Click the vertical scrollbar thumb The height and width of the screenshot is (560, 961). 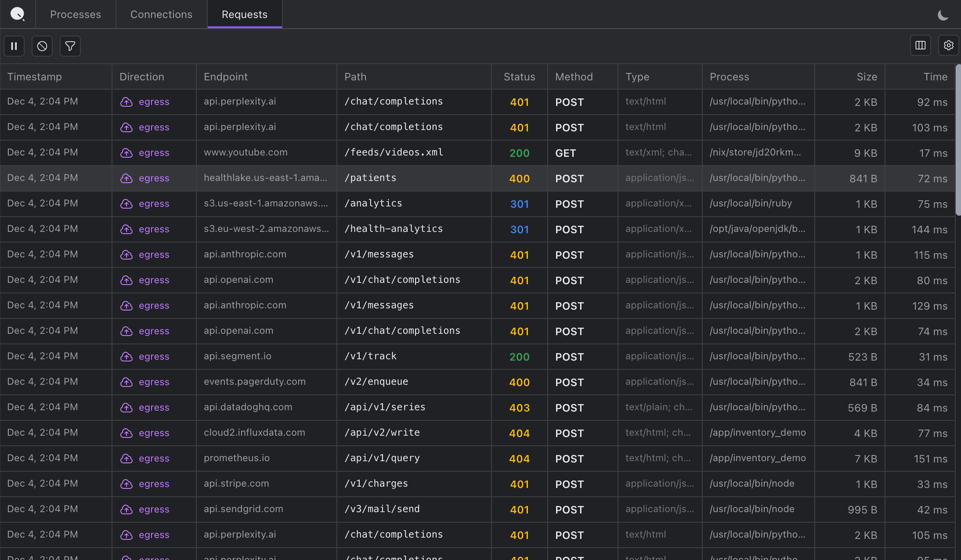click(958, 141)
